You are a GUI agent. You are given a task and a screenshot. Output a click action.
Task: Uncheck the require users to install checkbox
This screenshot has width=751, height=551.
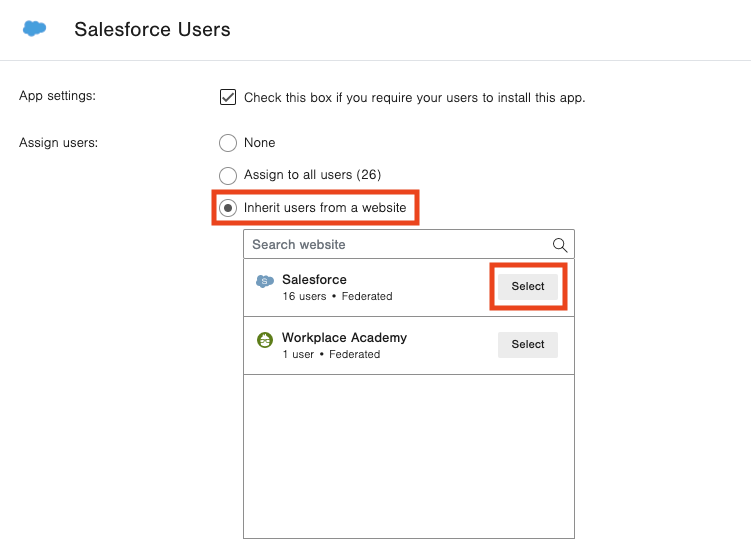click(x=228, y=97)
